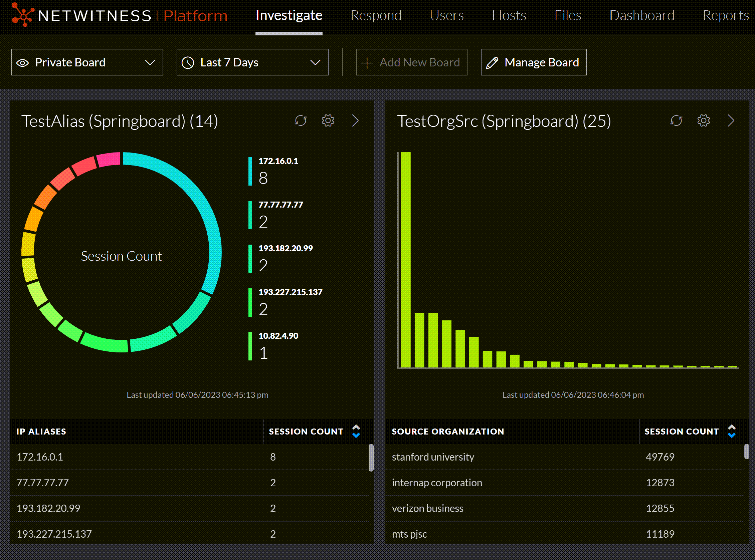This screenshot has height=560, width=755.
Task: Refresh the TestOrgSrc springboard panel
Action: (676, 121)
